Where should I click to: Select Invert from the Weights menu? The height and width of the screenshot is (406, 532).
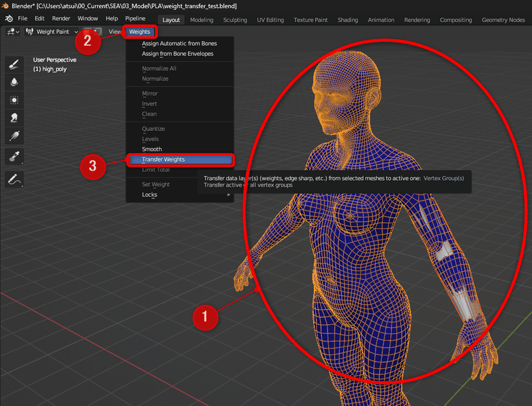(x=180, y=104)
